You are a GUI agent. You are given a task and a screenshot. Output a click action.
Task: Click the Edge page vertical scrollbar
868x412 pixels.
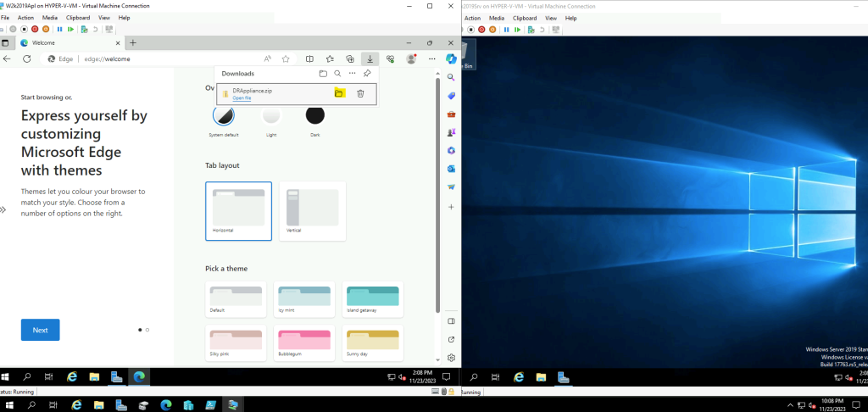point(438,195)
